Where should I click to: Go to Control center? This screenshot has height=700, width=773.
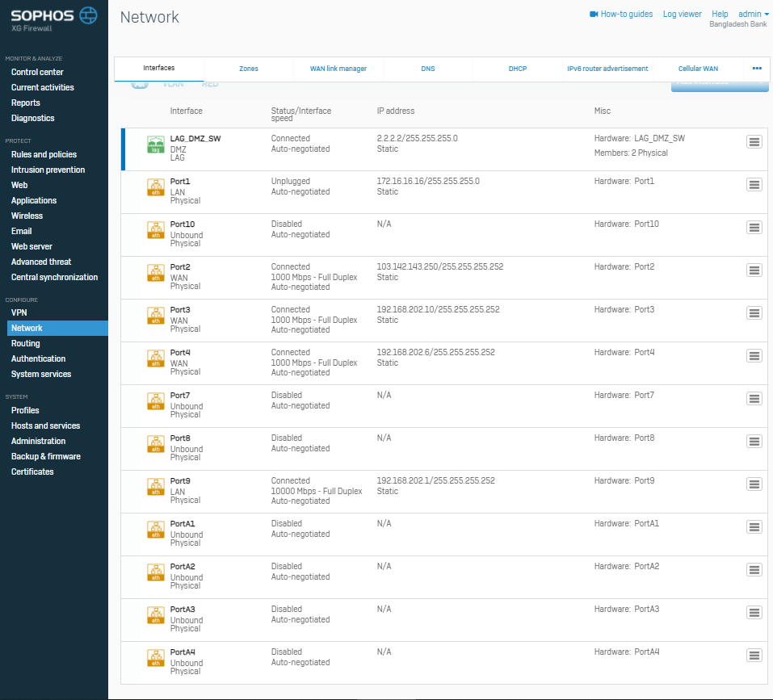coord(37,72)
